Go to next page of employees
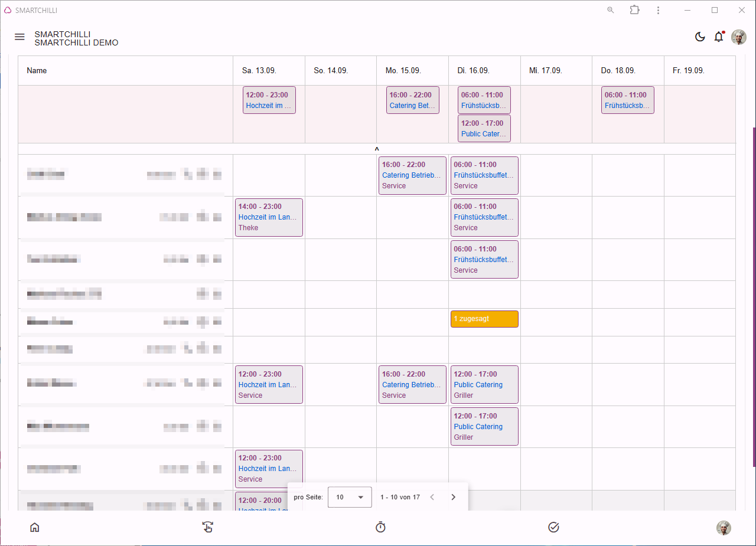756x546 pixels. [453, 497]
